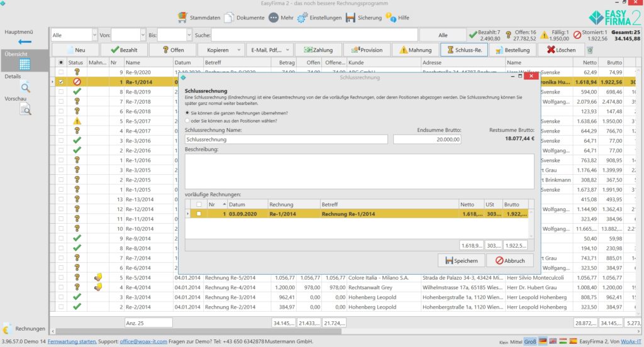The width and height of the screenshot is (644, 347).
Task: Click the Hauptmenü back arrow icon
Action: coord(25,41)
